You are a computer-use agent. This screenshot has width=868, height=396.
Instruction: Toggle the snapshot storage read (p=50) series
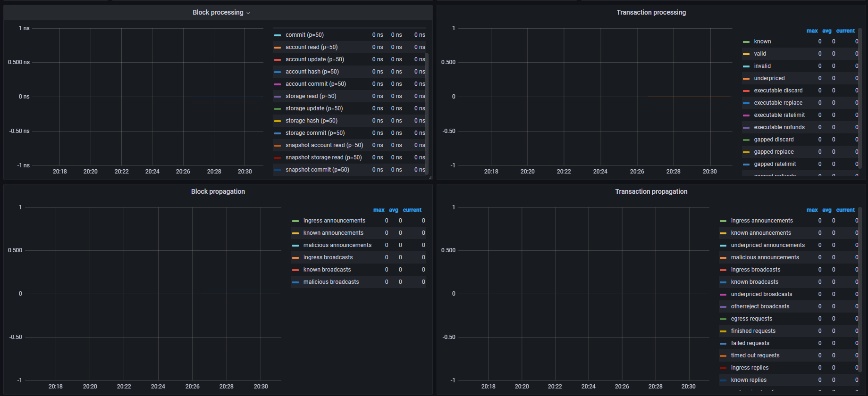(x=323, y=157)
